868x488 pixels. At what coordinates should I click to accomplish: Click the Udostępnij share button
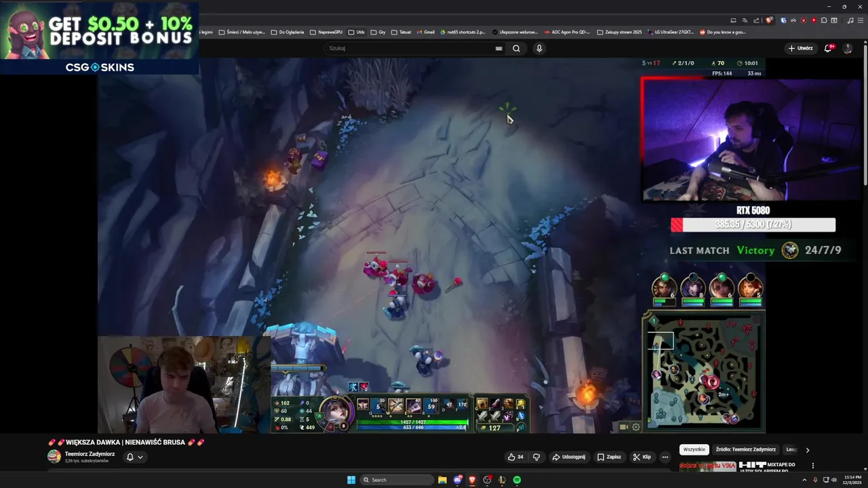point(568,457)
